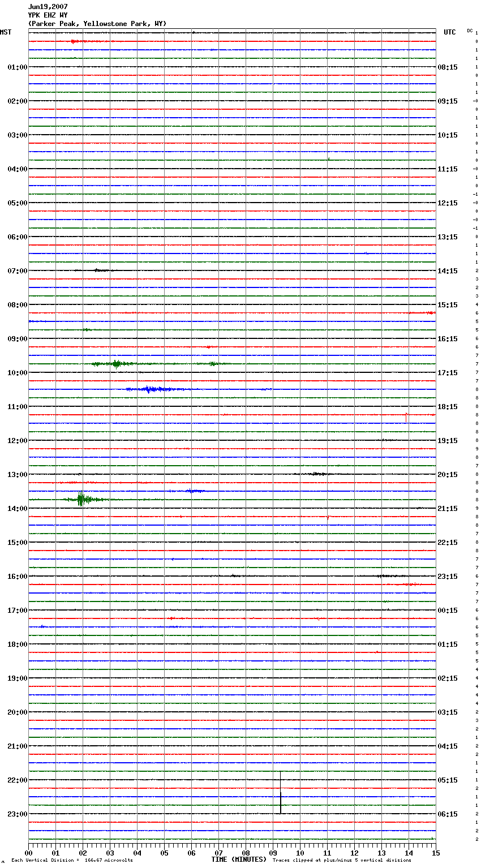Click the 19:15 UTC time label
The image size is (481, 868).
[448, 441]
